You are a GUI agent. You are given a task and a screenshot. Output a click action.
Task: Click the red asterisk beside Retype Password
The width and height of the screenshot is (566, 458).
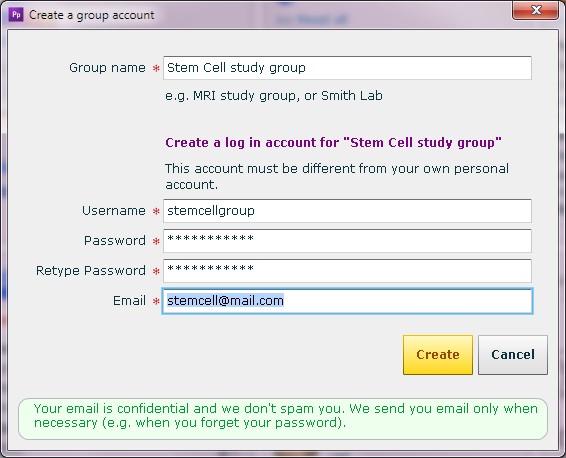pyautogui.click(x=156, y=271)
